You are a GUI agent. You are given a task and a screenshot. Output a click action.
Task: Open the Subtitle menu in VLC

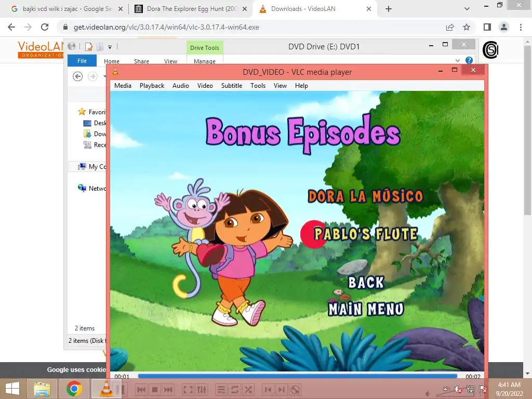(x=232, y=86)
